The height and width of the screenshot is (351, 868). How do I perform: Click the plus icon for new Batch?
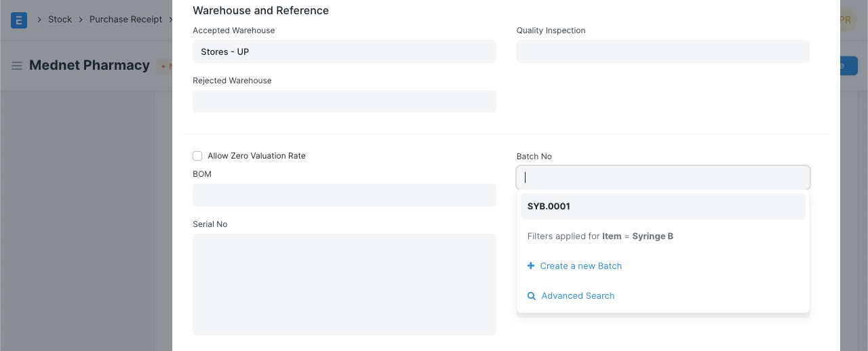click(x=531, y=266)
